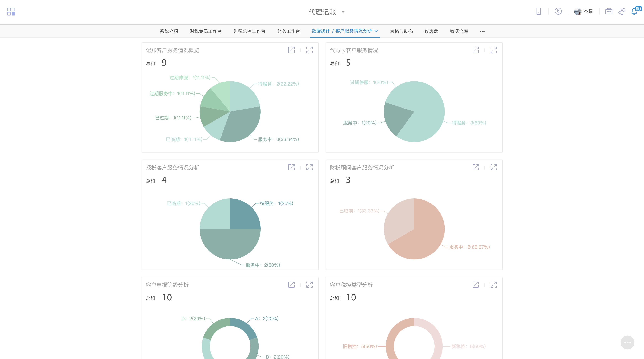Switch to 财税专员工作台 tab
Viewport: 644px width, 359px height.
pos(206,31)
